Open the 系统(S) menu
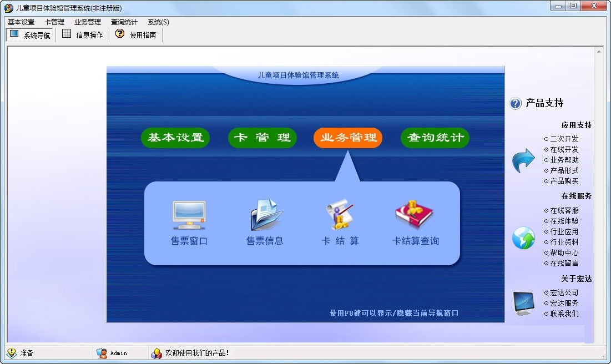 coord(158,22)
